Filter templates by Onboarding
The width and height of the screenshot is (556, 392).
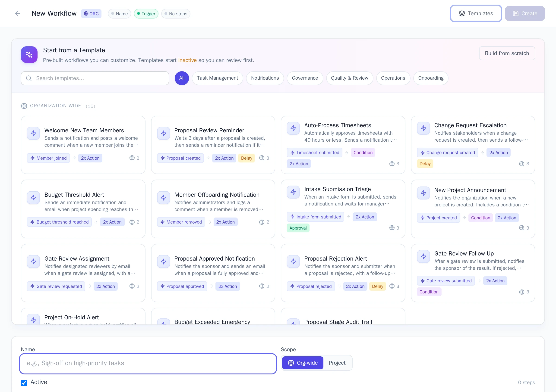431,78
